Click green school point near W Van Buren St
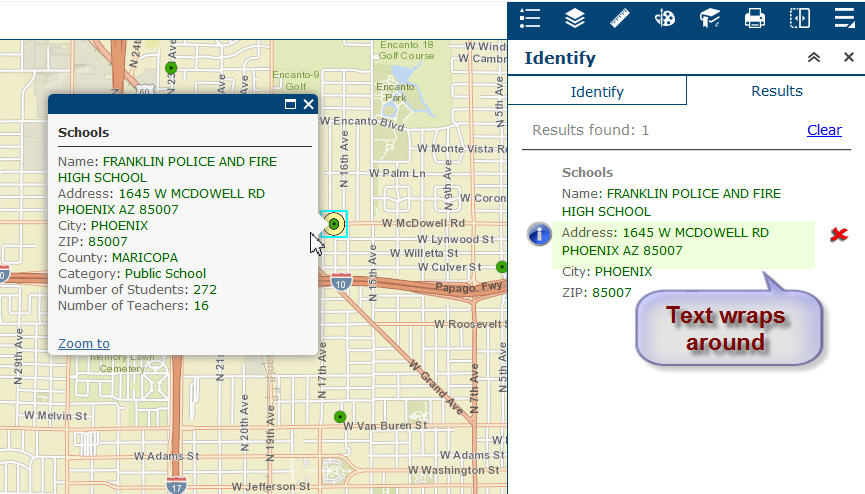Viewport: 865px width, 494px height. 340,417
